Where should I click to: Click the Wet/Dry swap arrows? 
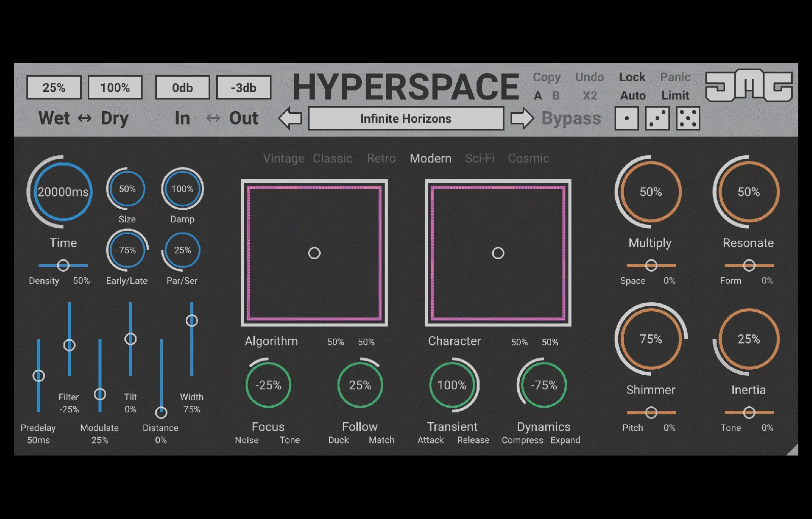coord(84,118)
